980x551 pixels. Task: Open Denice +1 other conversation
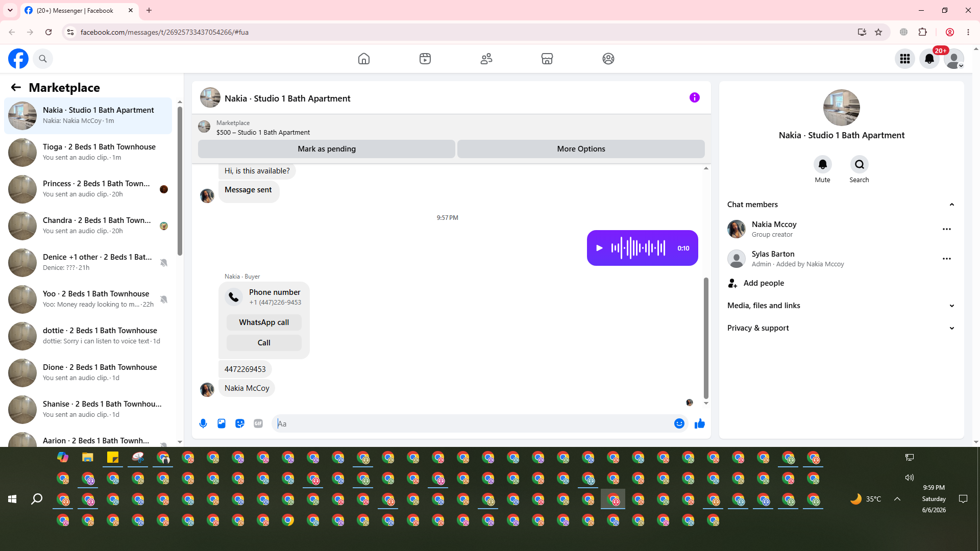pos(88,263)
